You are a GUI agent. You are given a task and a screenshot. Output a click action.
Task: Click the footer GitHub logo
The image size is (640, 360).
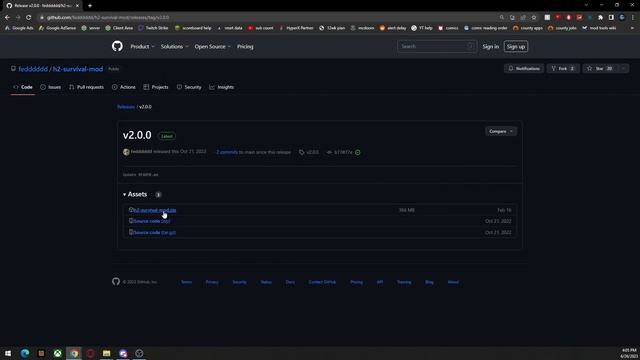click(116, 282)
